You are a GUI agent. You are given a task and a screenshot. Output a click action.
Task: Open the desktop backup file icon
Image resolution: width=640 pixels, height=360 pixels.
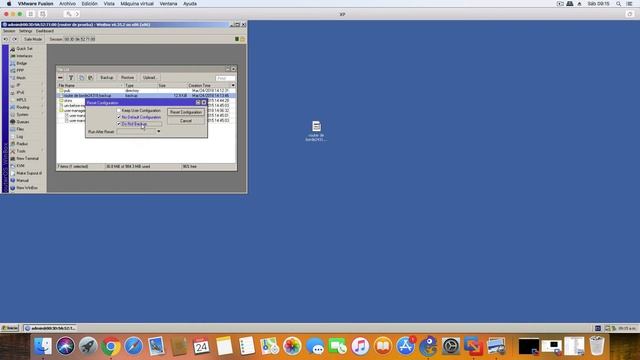pos(316,131)
